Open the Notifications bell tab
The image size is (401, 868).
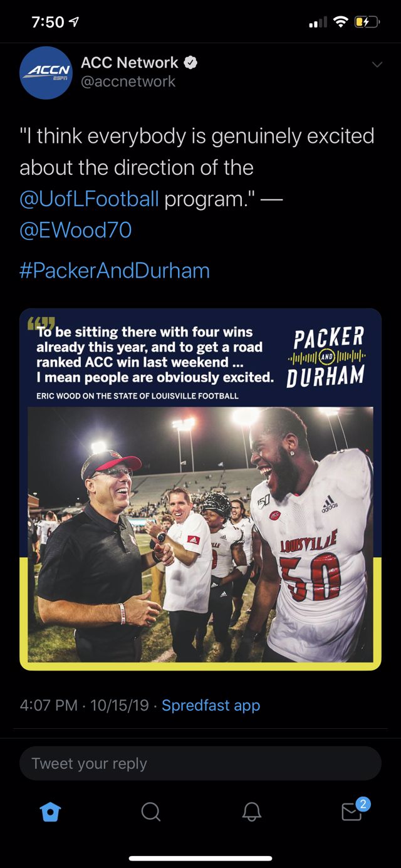[x=251, y=812]
